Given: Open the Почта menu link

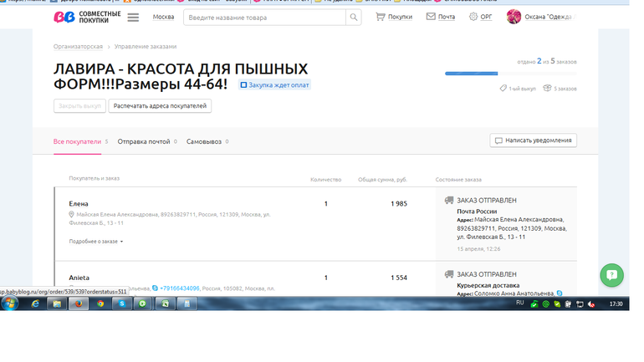Looking at the screenshot, I should tap(447, 17).
